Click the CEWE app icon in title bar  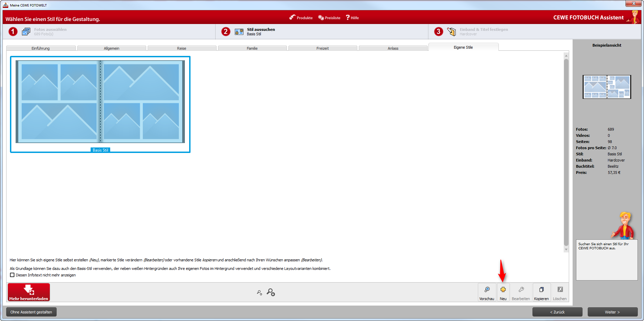(5, 5)
